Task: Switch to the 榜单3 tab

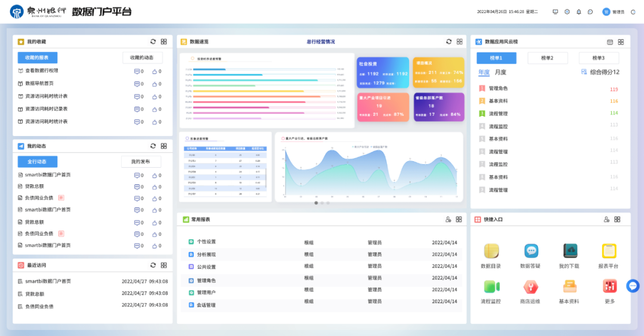Action: coord(599,58)
